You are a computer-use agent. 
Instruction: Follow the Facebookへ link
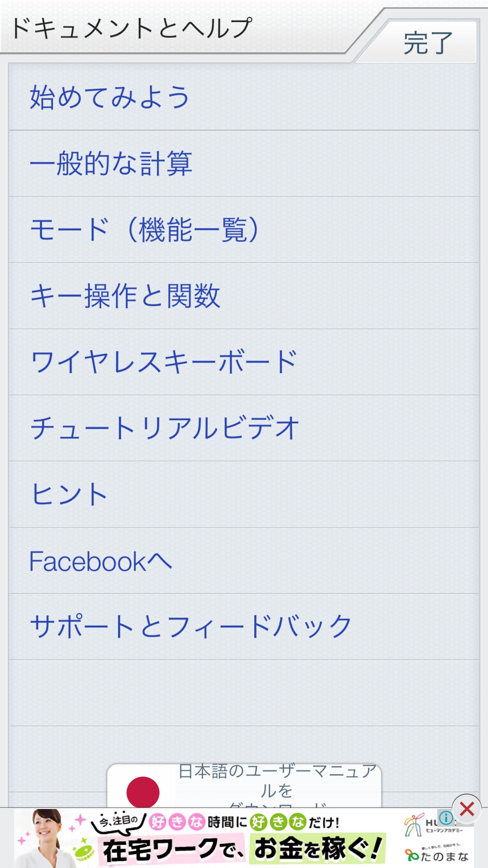pyautogui.click(x=101, y=561)
